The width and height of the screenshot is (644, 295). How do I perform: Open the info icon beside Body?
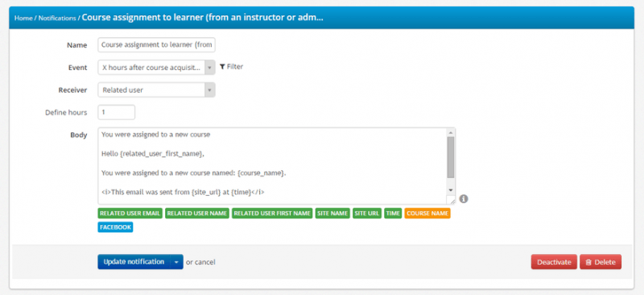pos(464,199)
